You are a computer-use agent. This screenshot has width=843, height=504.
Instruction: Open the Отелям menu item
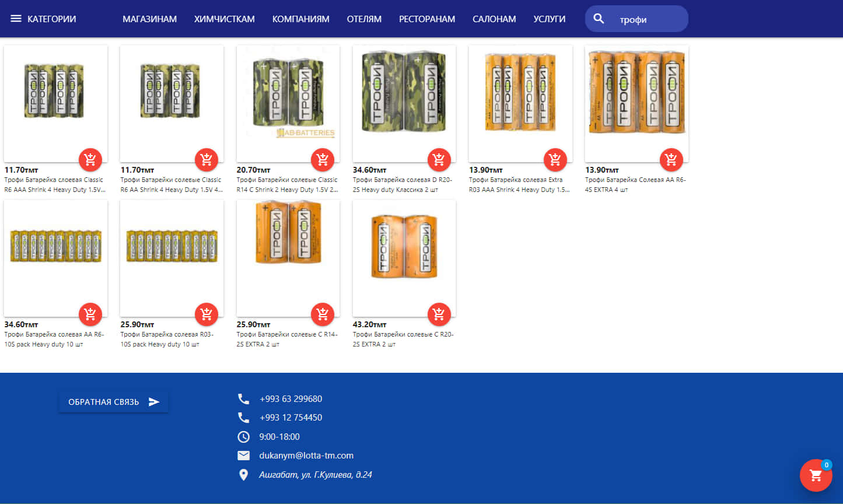(364, 19)
